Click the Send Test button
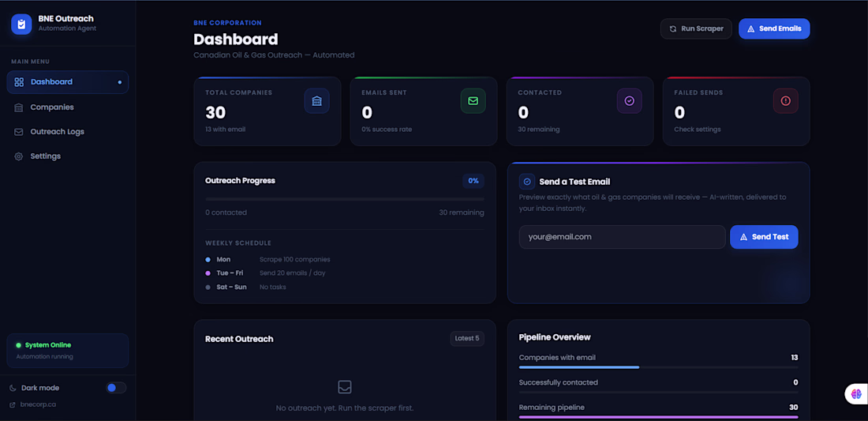868x421 pixels. [x=764, y=237]
